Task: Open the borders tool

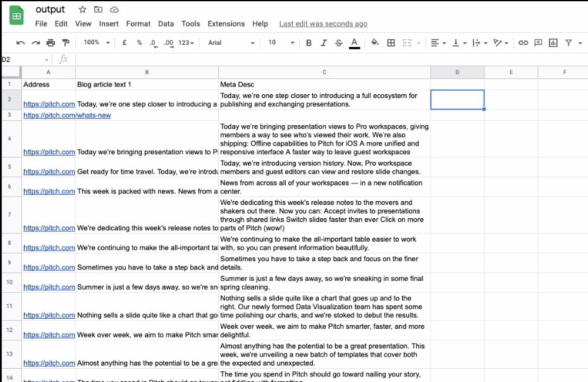Action: (x=391, y=43)
